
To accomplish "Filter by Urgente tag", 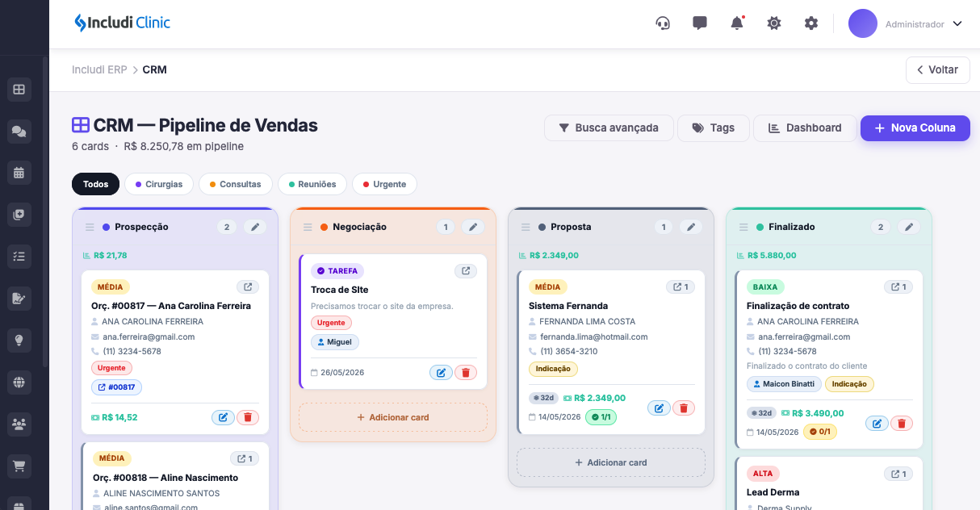I will pyautogui.click(x=384, y=184).
